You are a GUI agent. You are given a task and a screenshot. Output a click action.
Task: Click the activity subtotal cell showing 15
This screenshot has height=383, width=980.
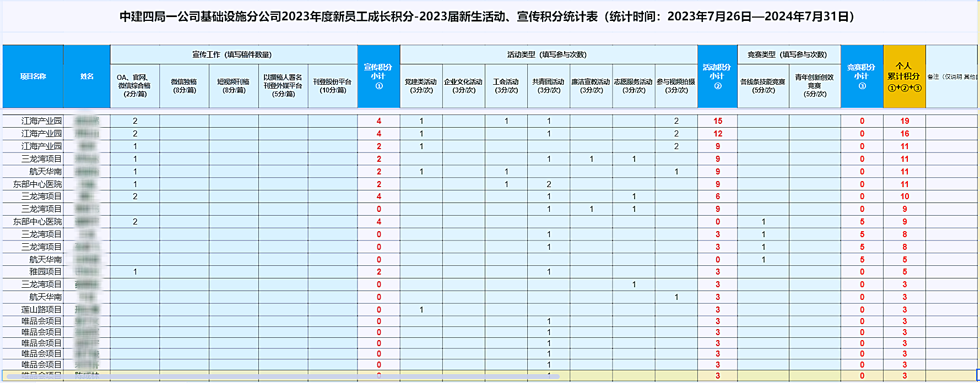pyautogui.click(x=717, y=121)
